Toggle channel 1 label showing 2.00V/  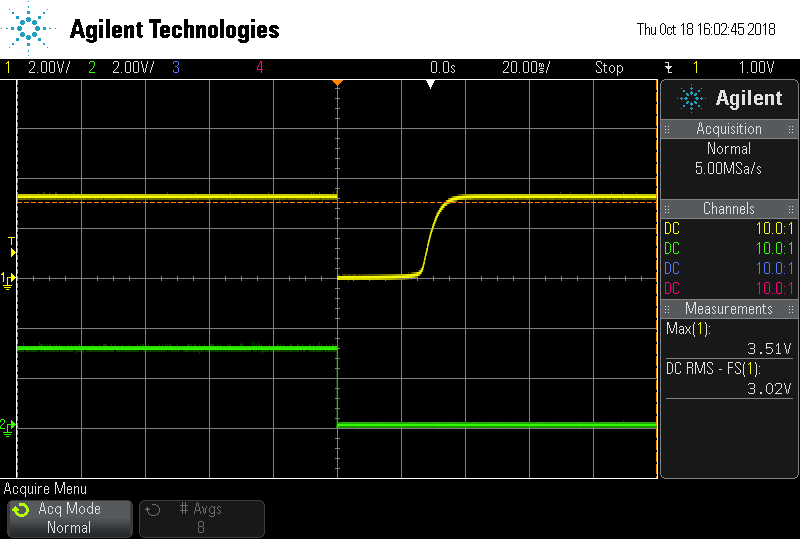pyautogui.click(x=38, y=67)
